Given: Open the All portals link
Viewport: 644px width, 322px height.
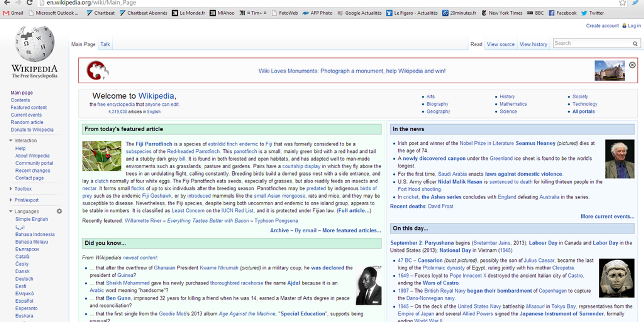Looking at the screenshot, I should pyautogui.click(x=584, y=111).
